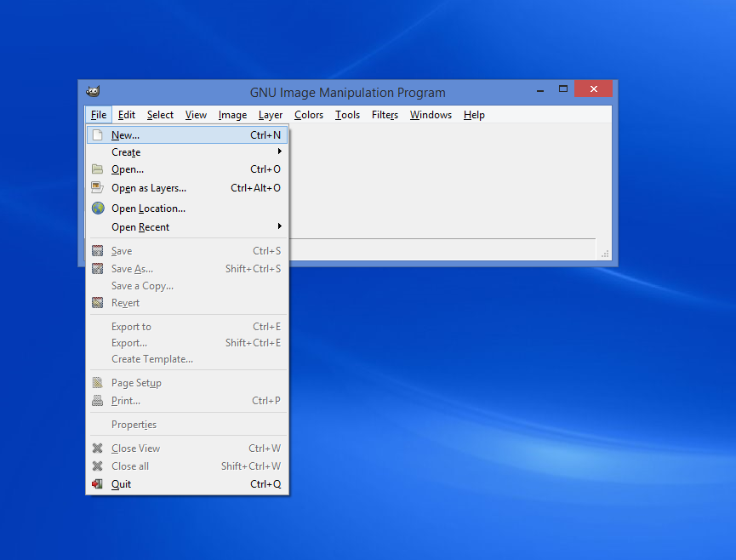
Task: Open the Windows menu
Action: tap(431, 115)
